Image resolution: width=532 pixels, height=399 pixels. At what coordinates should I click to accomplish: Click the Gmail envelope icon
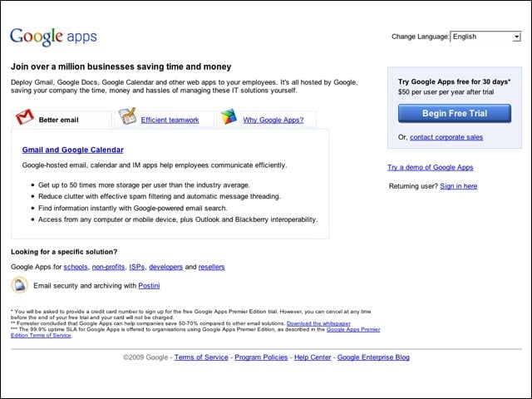[25, 117]
